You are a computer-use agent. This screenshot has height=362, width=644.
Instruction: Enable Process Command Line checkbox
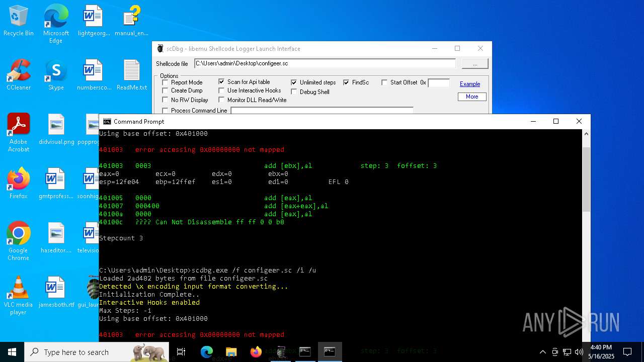click(165, 111)
